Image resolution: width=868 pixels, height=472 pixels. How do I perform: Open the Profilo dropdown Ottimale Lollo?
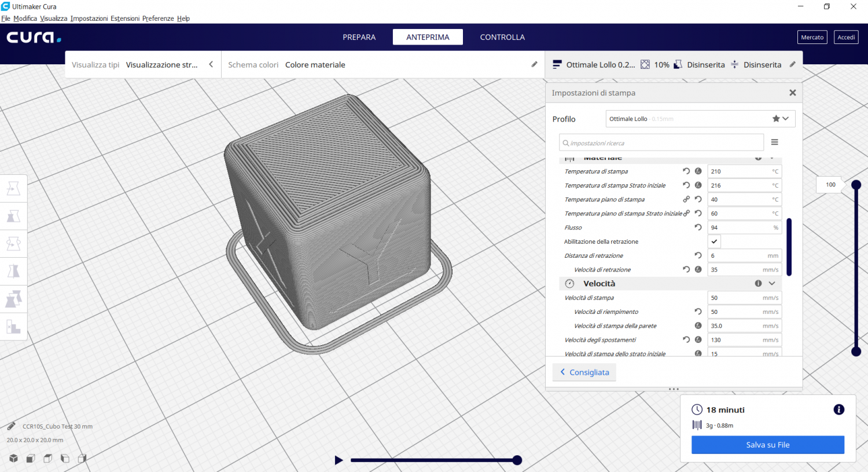point(700,119)
